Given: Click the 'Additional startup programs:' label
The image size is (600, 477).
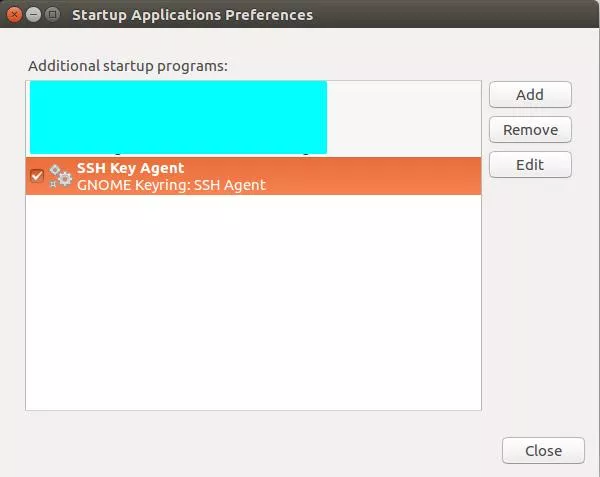Looking at the screenshot, I should (x=128, y=66).
